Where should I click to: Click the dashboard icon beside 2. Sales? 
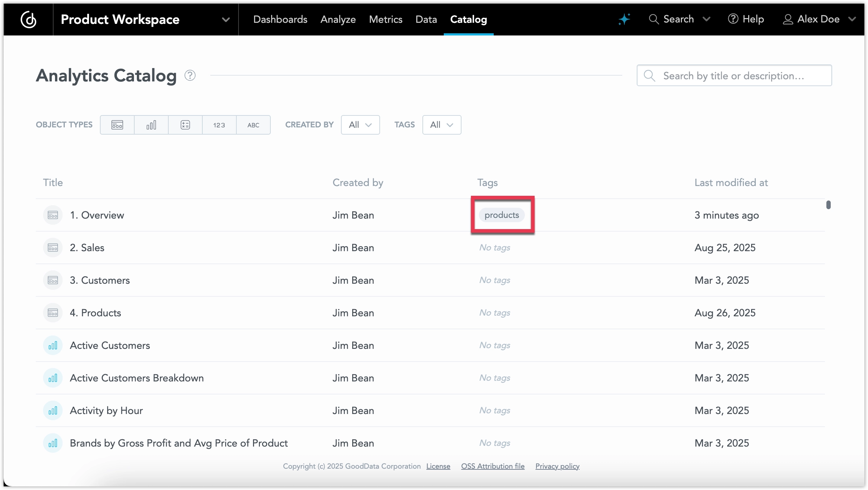click(x=52, y=248)
